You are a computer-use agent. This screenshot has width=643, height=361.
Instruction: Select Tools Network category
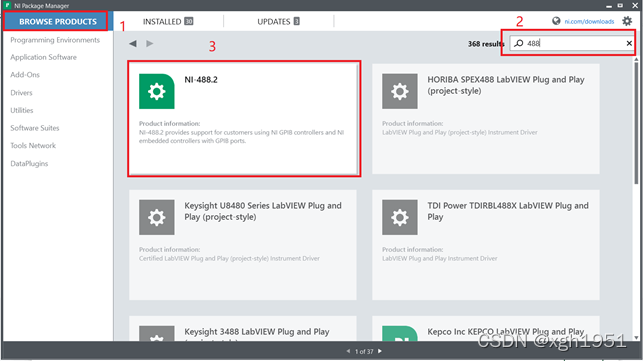coord(33,146)
